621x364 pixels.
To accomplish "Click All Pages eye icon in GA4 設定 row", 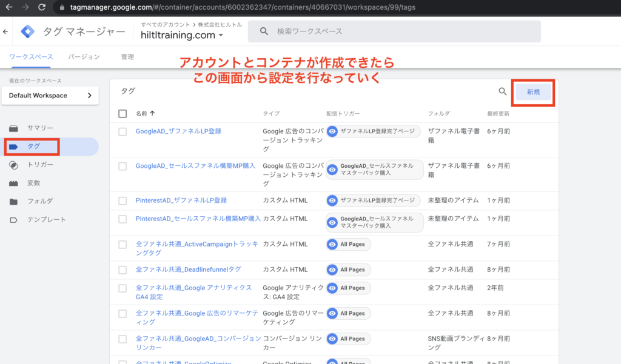I will tap(332, 288).
